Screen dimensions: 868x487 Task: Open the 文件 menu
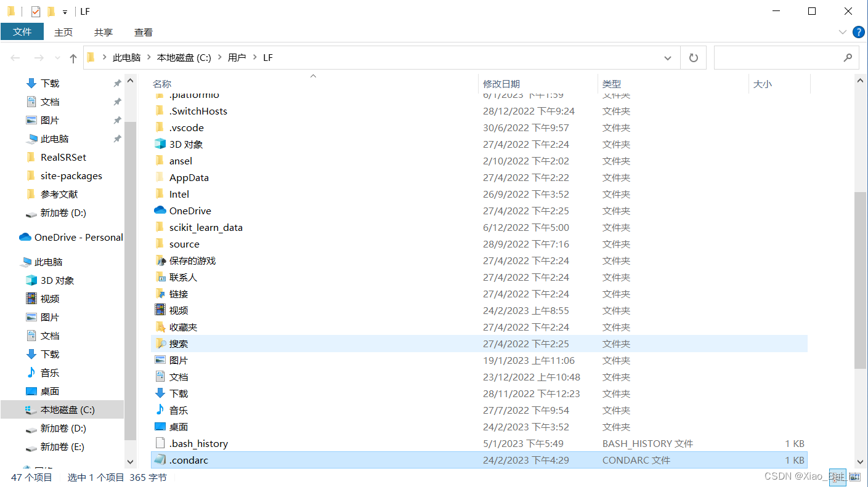pyautogui.click(x=22, y=31)
